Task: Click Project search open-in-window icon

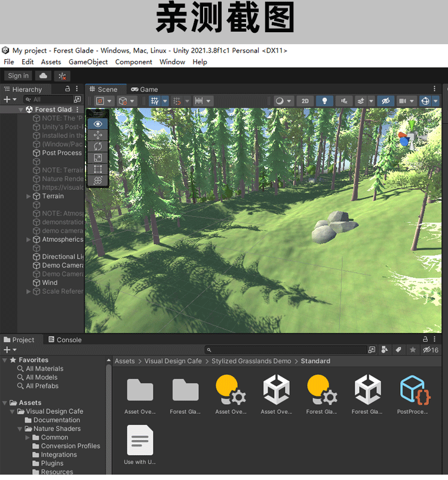Action: click(372, 350)
